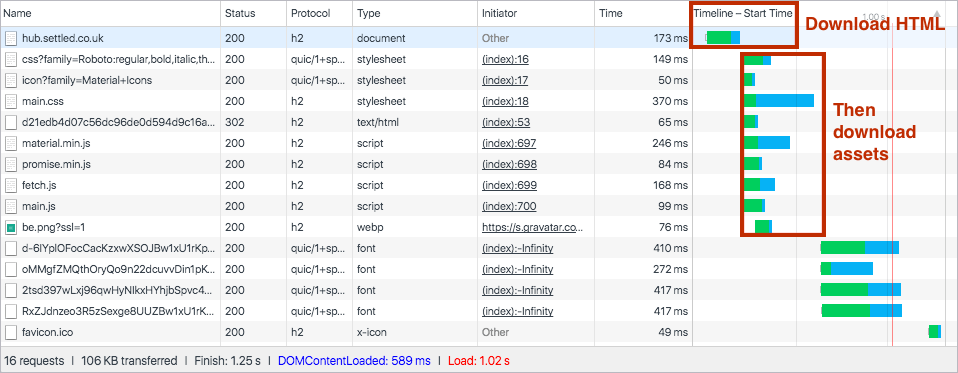
Task: Click file icon next to main.css
Action: 11,101
